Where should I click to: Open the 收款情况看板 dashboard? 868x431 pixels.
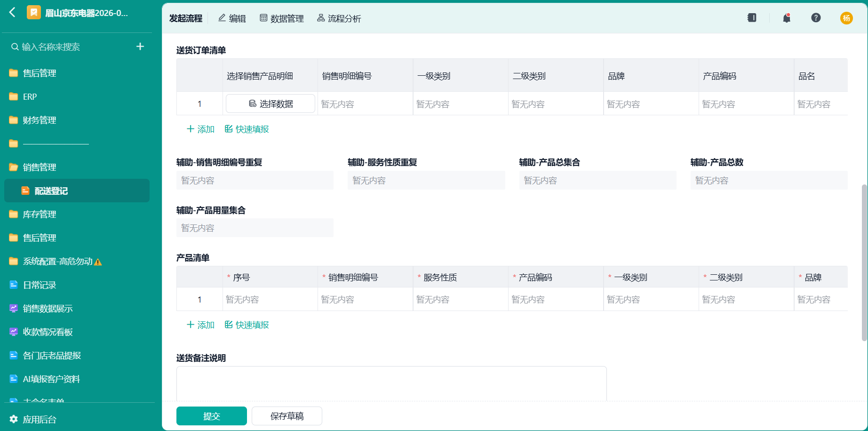[x=77, y=332]
